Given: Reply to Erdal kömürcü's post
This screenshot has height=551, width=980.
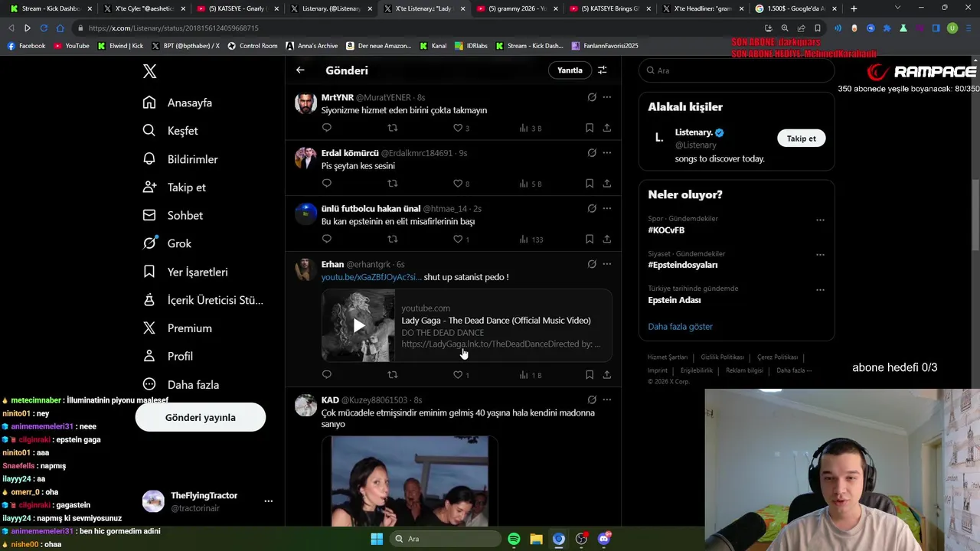Looking at the screenshot, I should tap(327, 184).
